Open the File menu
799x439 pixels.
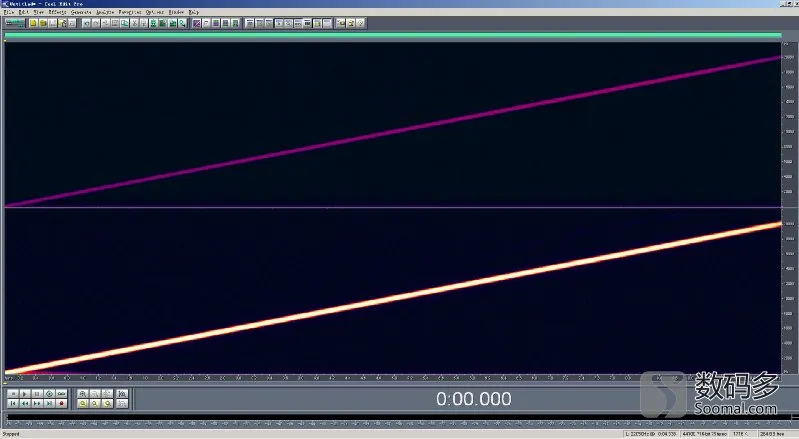8,12
